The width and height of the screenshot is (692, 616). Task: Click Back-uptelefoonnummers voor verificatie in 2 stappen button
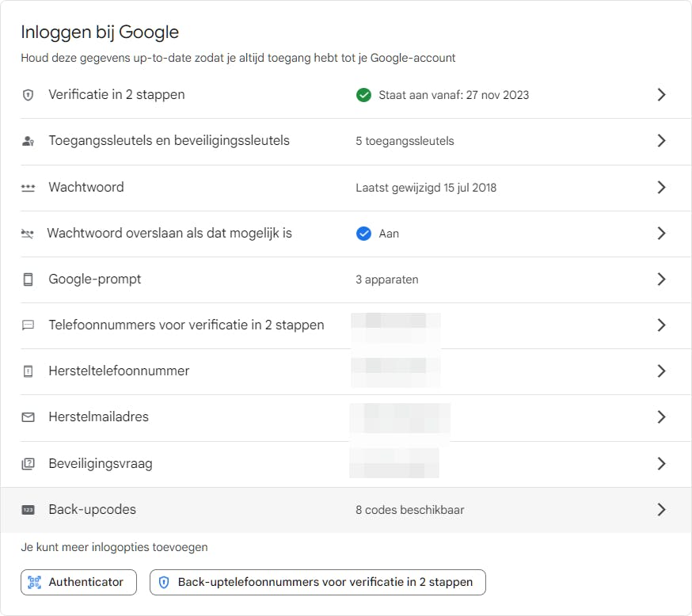pyautogui.click(x=317, y=582)
